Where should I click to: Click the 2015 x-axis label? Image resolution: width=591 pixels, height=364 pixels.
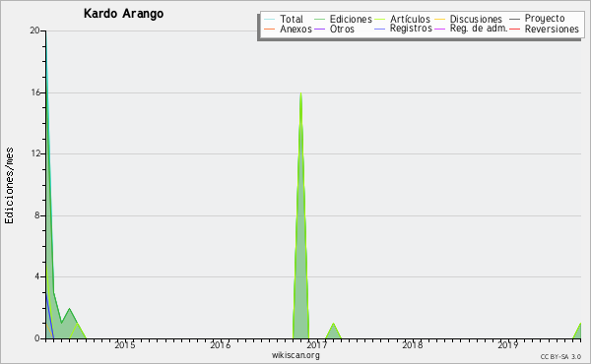pos(125,344)
